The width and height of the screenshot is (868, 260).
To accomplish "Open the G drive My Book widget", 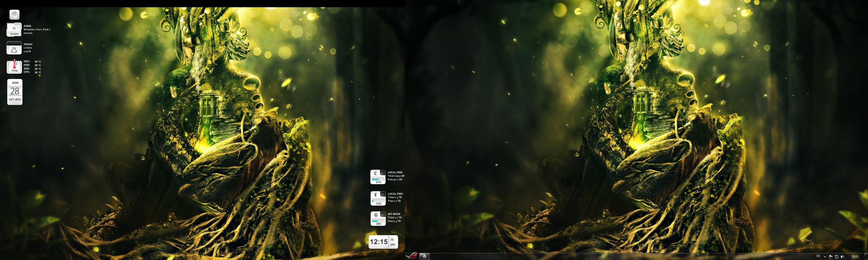I will coord(378,219).
